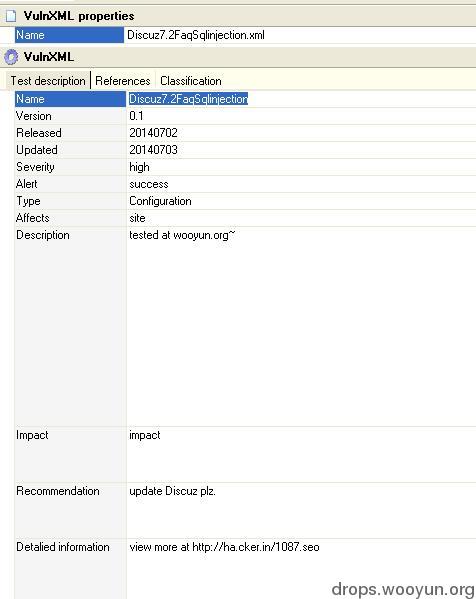Open the Severity value high
This screenshot has height=599, width=476.
click(x=139, y=167)
